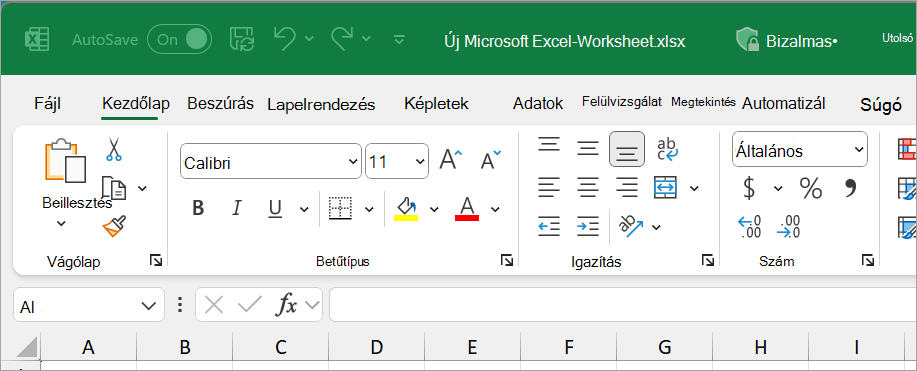Click the Decrease Font Size icon

(490, 159)
